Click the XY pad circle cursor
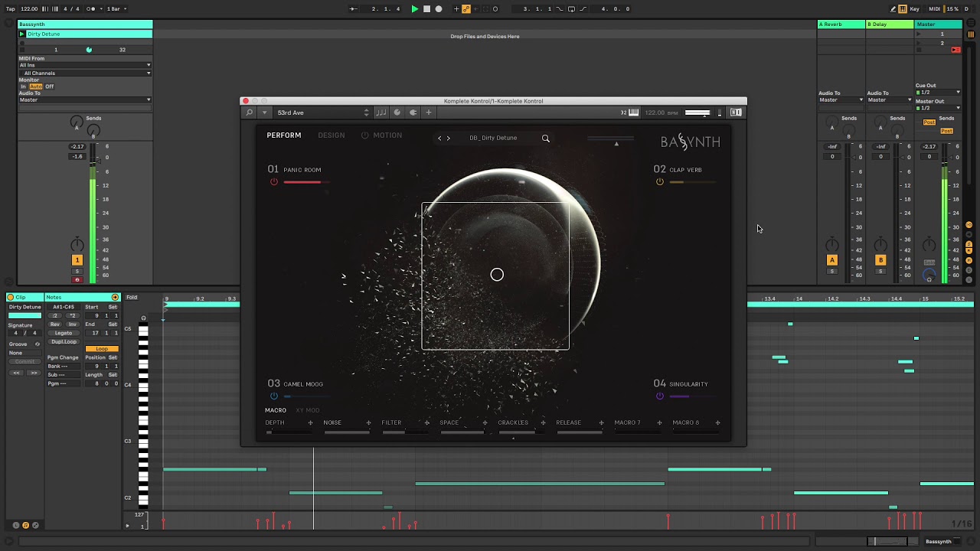The height and width of the screenshot is (551, 980). click(x=497, y=275)
